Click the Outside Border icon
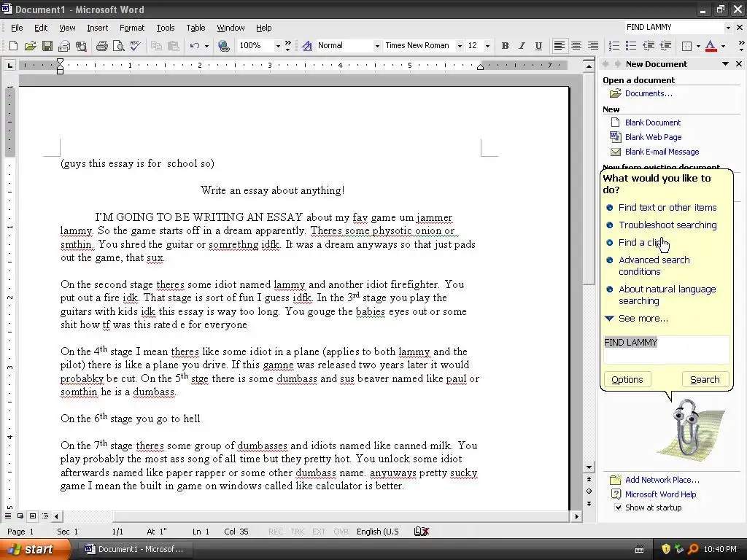This screenshot has height=560, width=747. click(687, 46)
